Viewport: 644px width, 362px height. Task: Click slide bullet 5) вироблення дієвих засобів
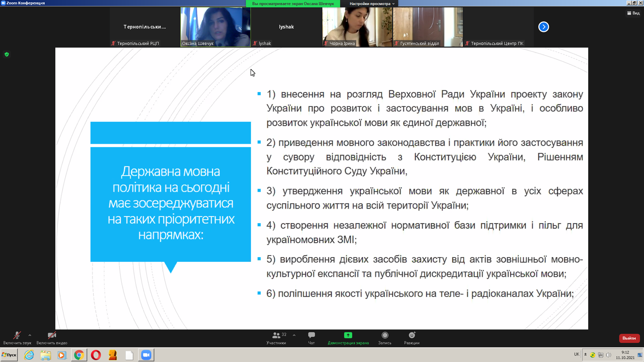click(425, 266)
